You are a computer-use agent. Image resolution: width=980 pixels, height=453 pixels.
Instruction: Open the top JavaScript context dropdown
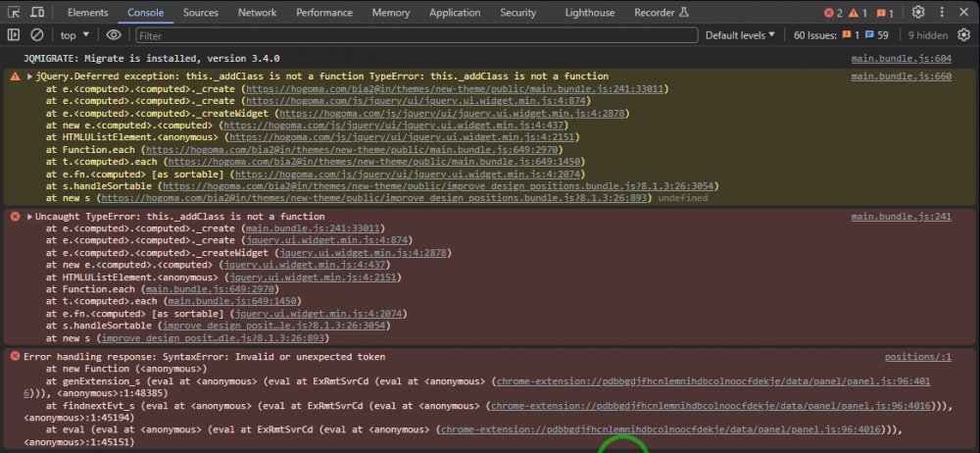[74, 35]
